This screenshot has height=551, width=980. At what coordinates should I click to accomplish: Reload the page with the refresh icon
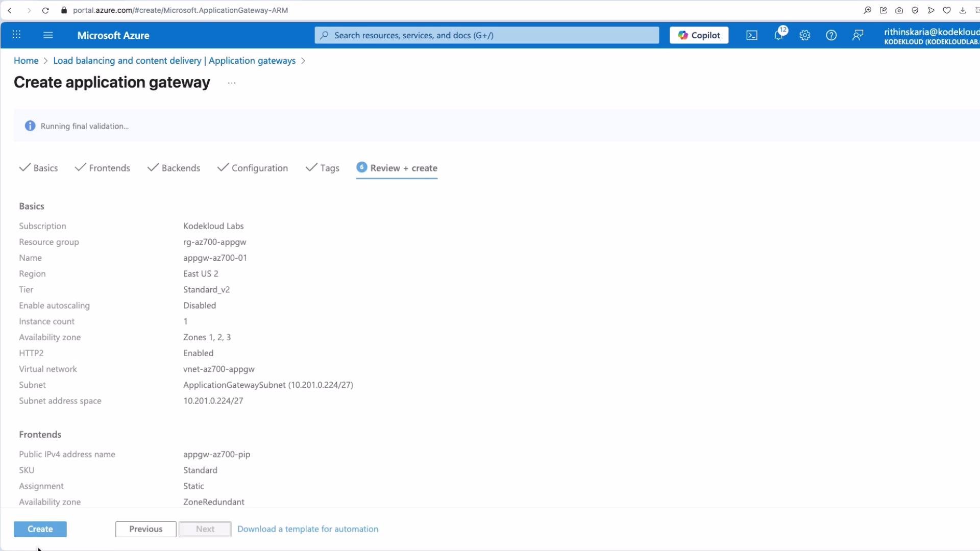pos(45,10)
